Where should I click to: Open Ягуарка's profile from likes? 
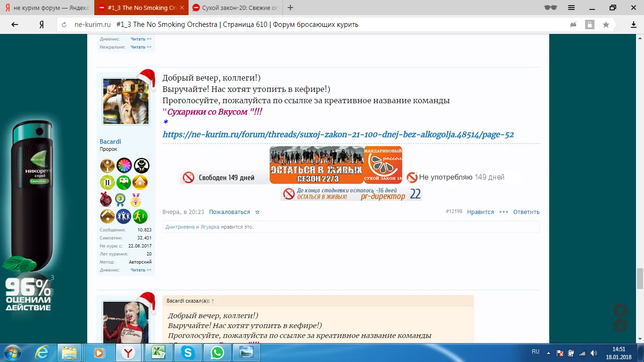click(210, 227)
